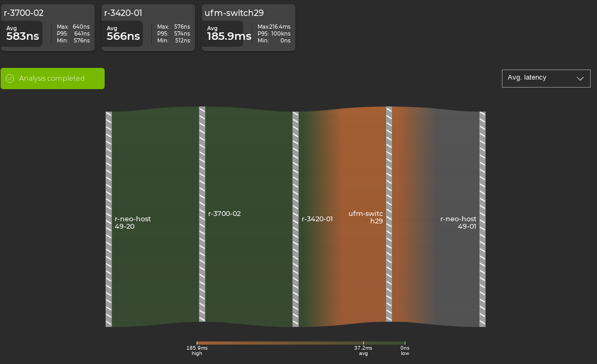Click the leftmost striped node bar in the chart
The image size is (597, 364).
click(109, 218)
